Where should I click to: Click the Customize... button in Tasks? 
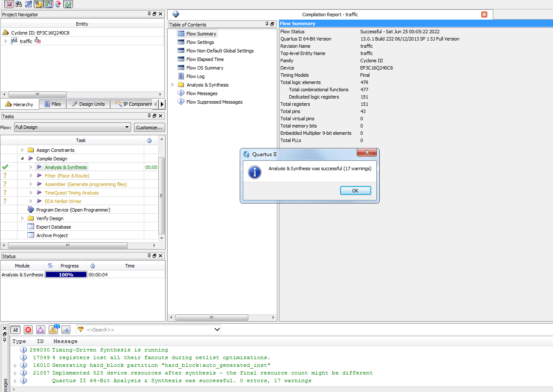coord(149,127)
